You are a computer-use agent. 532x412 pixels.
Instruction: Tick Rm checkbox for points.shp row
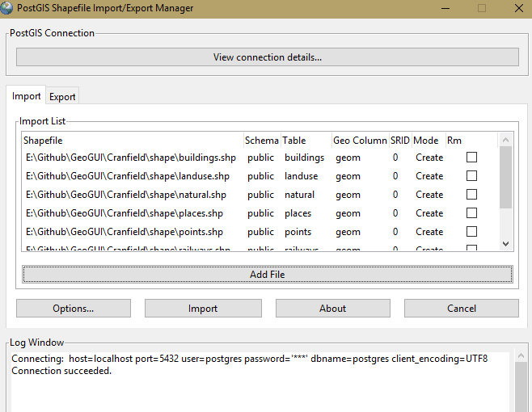471,232
